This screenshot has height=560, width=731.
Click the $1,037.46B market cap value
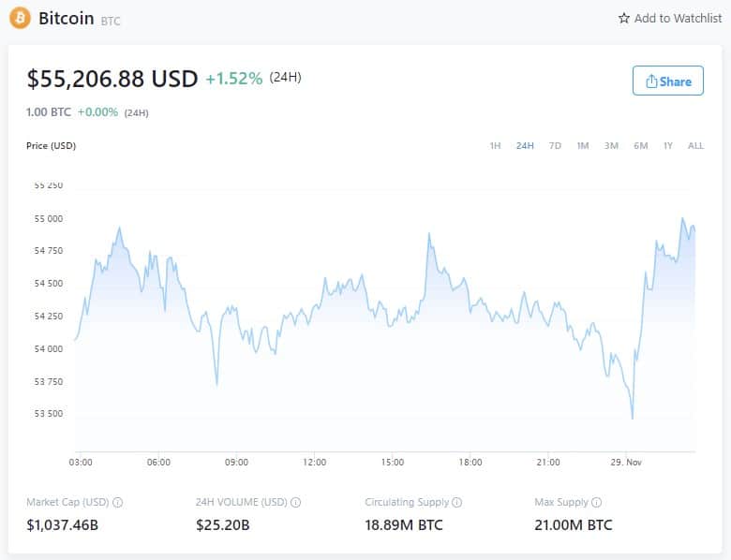(x=63, y=525)
